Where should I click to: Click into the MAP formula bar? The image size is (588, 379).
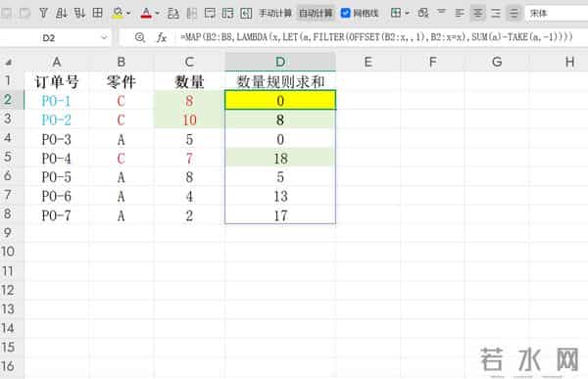(376, 37)
